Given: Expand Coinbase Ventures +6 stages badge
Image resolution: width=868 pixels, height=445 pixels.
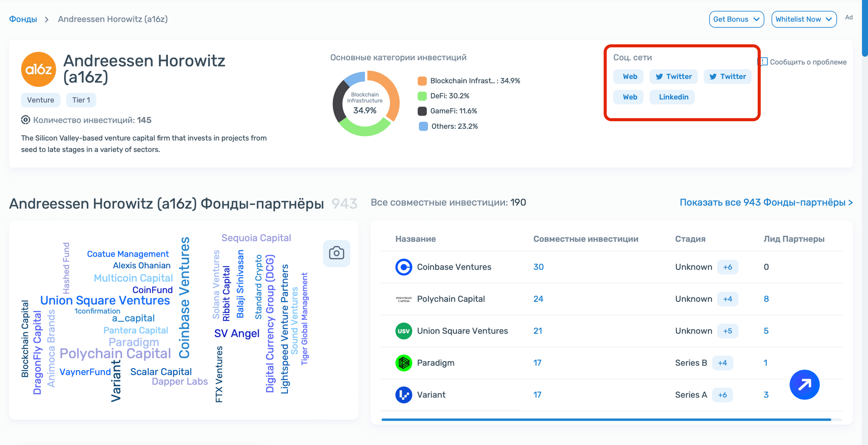Looking at the screenshot, I should click(727, 267).
